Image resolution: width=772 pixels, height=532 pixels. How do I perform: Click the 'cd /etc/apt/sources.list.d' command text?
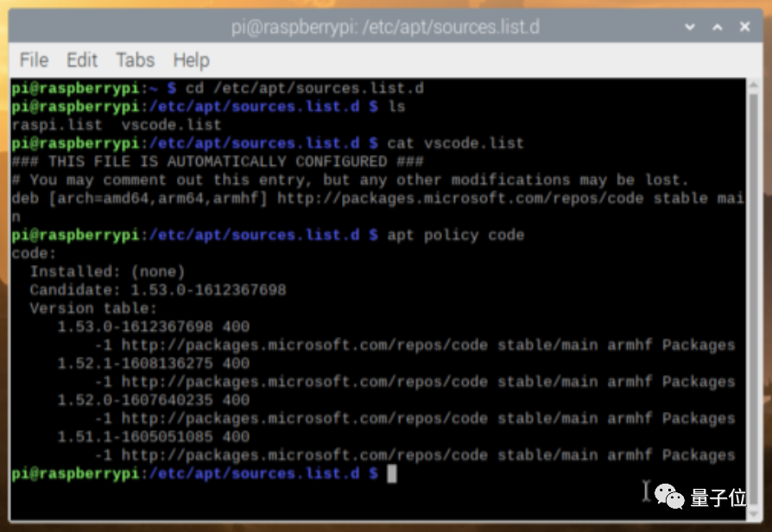point(304,88)
